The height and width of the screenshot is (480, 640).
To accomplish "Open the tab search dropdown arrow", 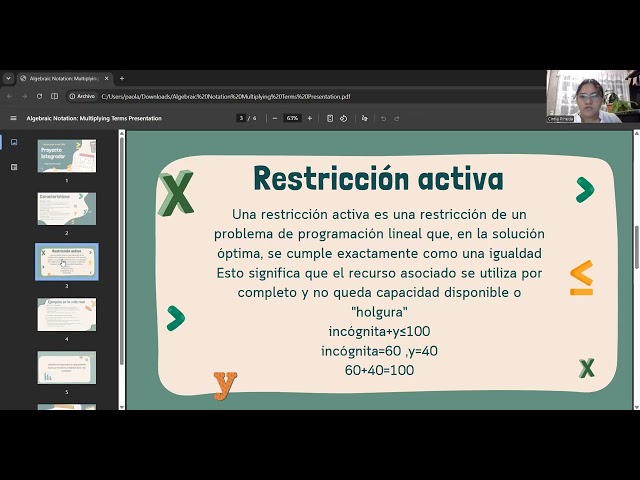I will [8, 78].
